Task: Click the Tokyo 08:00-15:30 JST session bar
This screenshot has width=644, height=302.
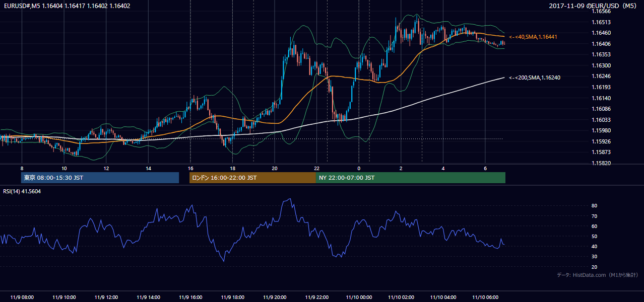Action: 100,178
